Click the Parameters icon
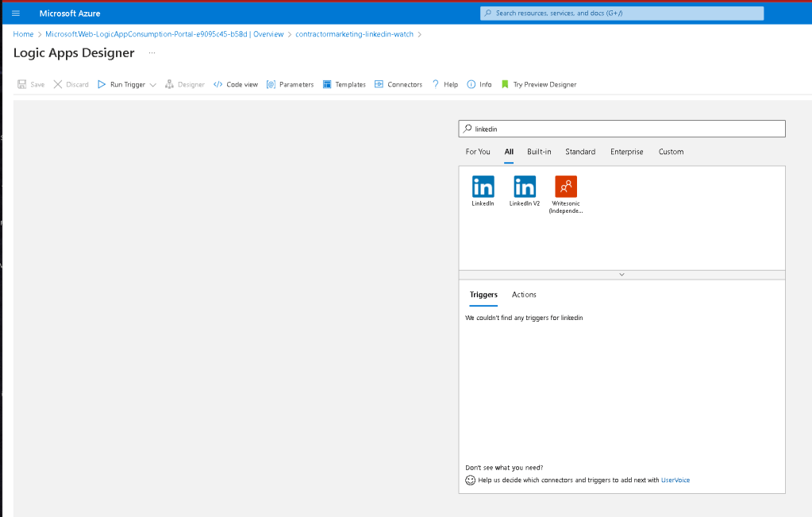The image size is (812, 517). tap(271, 84)
